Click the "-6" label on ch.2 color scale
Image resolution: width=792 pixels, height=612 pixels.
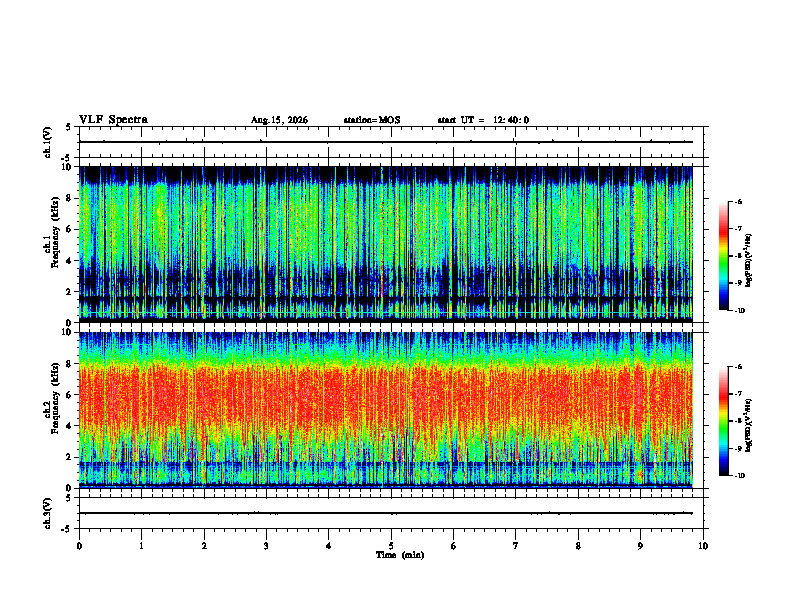point(738,367)
